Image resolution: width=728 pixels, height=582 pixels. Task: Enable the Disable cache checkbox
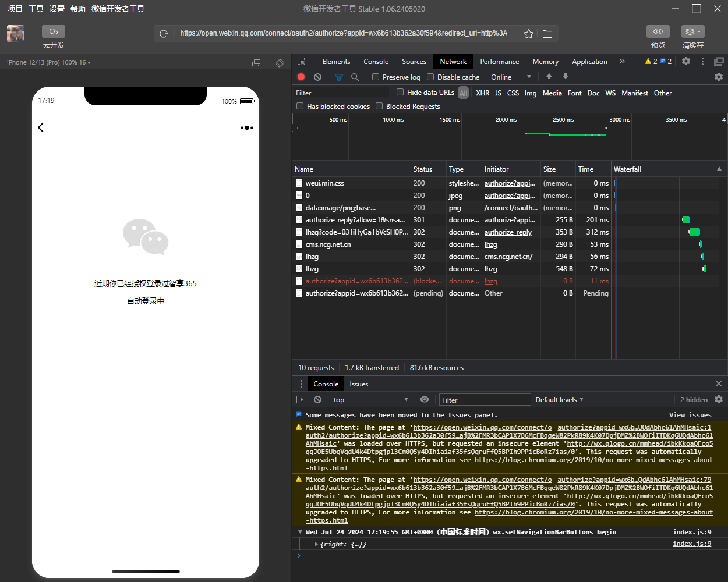(430, 77)
